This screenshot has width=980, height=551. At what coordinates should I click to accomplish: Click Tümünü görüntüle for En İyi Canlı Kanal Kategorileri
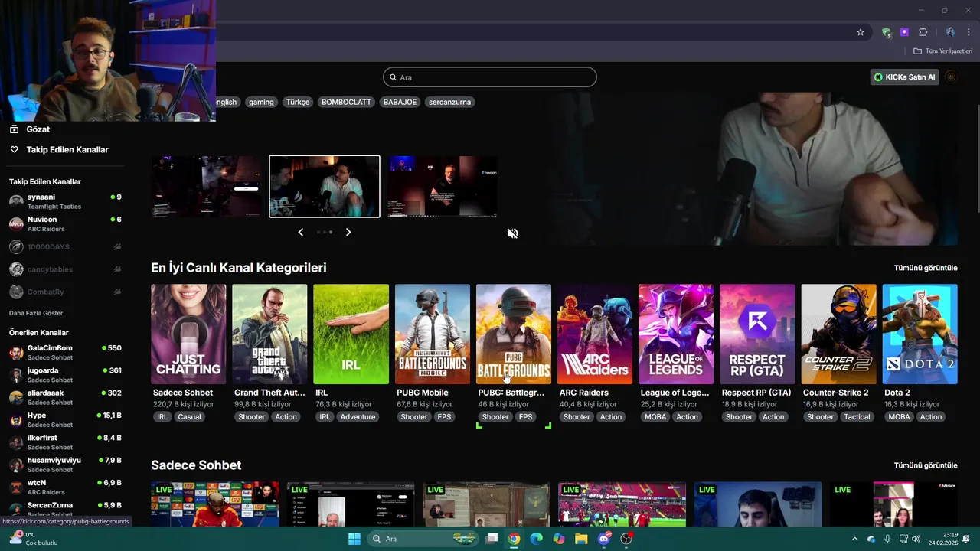pos(926,268)
